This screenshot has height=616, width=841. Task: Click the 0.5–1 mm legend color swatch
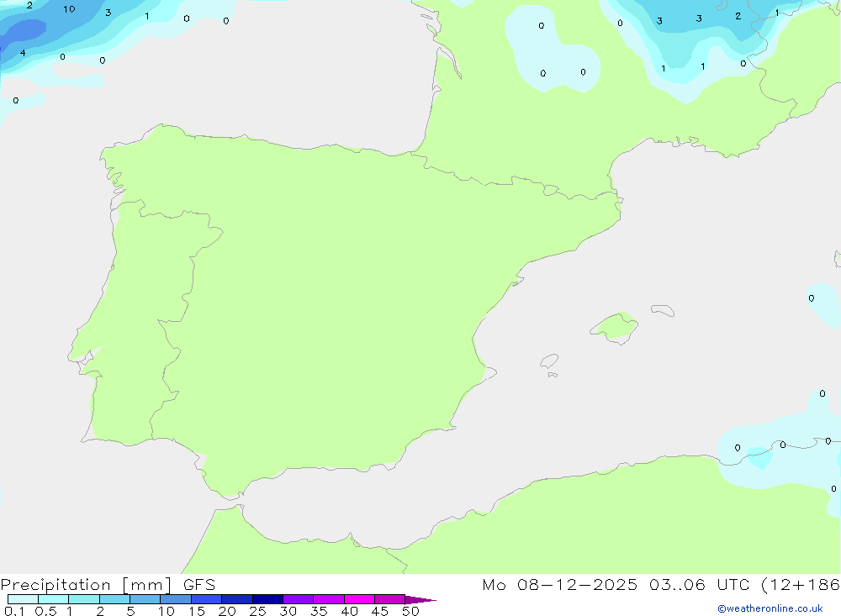pyautogui.click(x=53, y=599)
